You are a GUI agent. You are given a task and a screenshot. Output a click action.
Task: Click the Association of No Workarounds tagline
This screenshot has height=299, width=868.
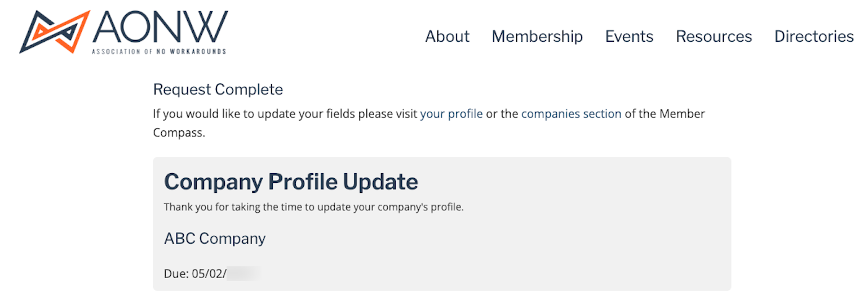(x=159, y=51)
